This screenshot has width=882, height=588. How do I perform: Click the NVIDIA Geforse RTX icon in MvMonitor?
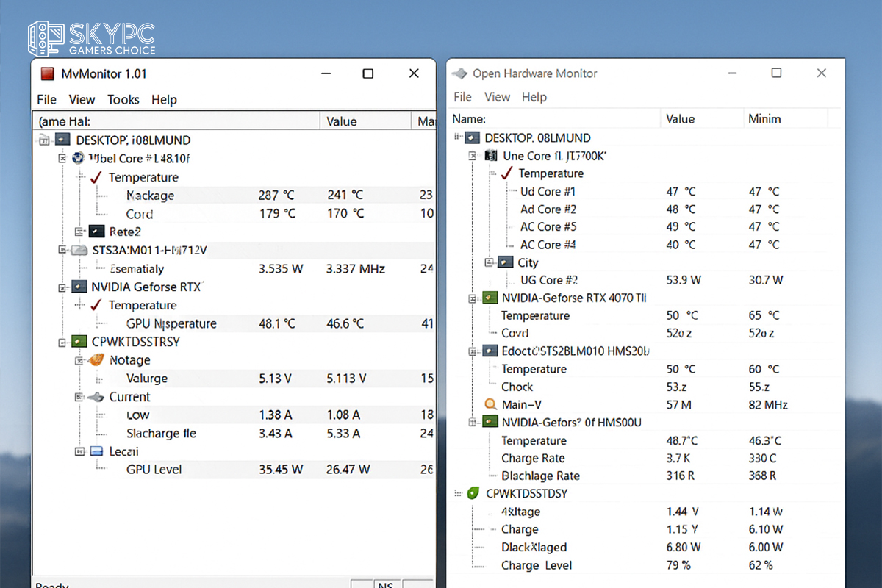pos(79,287)
